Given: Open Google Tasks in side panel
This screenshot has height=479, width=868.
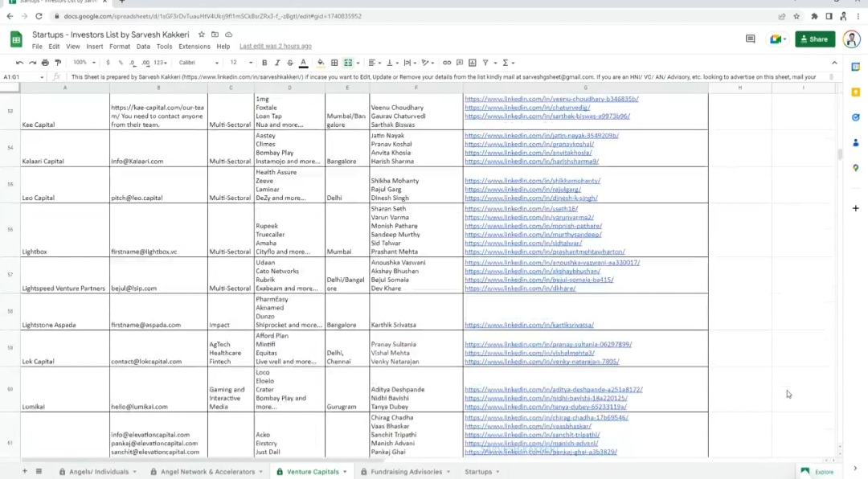Looking at the screenshot, I should point(855,117).
